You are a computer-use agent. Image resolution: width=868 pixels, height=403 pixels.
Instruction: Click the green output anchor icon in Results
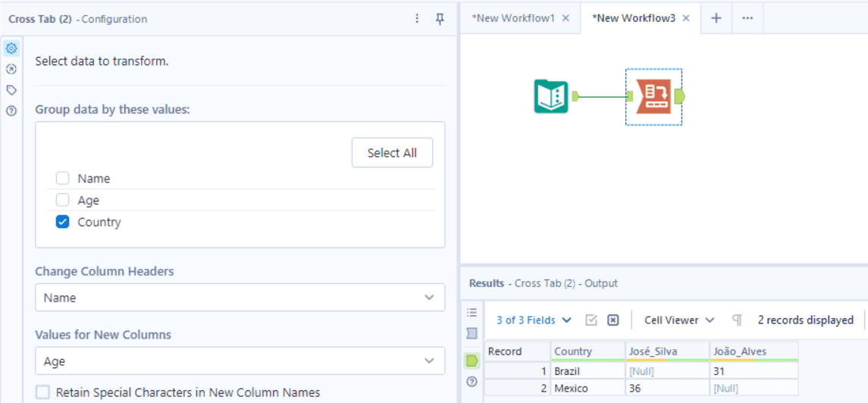(x=472, y=361)
